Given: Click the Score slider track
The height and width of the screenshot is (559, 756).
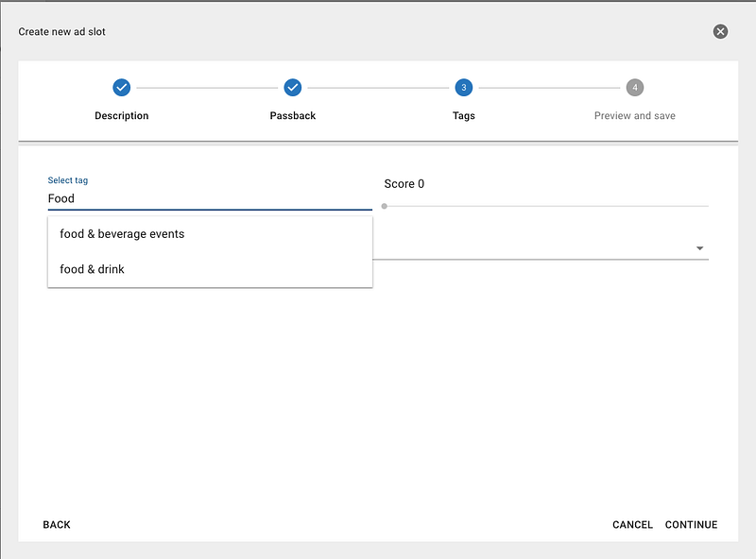Looking at the screenshot, I should click(546, 206).
